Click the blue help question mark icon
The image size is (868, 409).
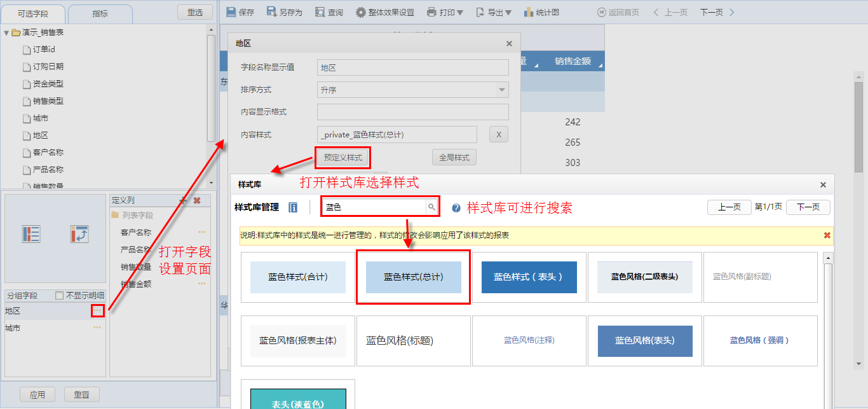coord(456,208)
